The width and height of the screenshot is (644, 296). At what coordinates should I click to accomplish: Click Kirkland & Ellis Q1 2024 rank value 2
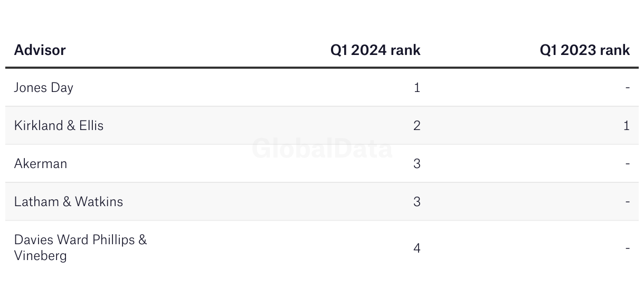tap(417, 126)
